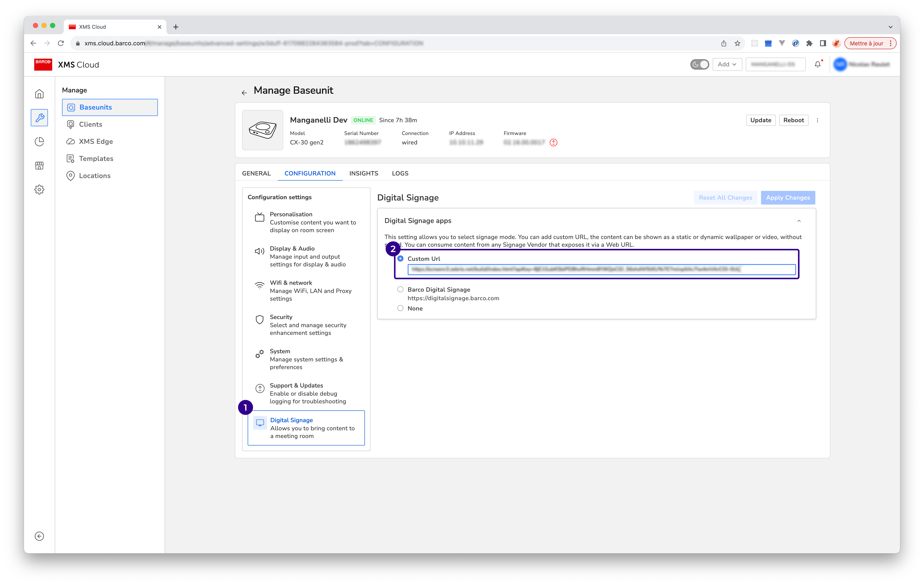The height and width of the screenshot is (585, 924).
Task: Click the settings gear sidebar icon
Action: pyautogui.click(x=39, y=190)
